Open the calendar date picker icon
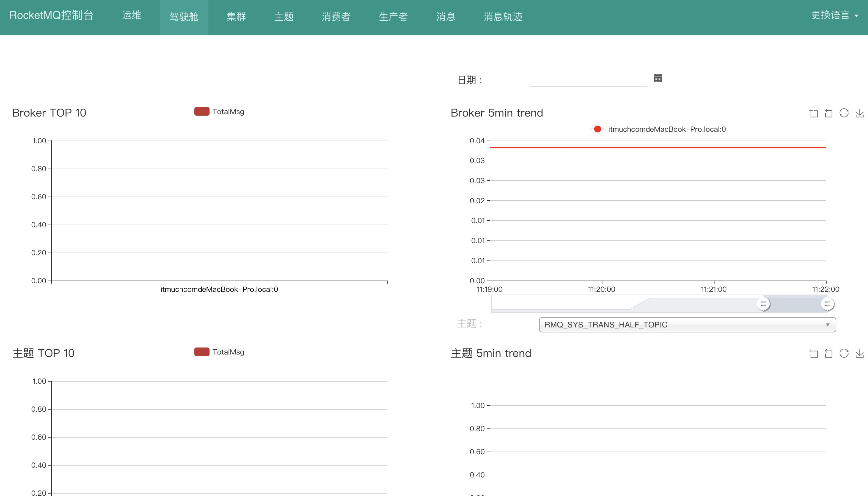 (658, 78)
